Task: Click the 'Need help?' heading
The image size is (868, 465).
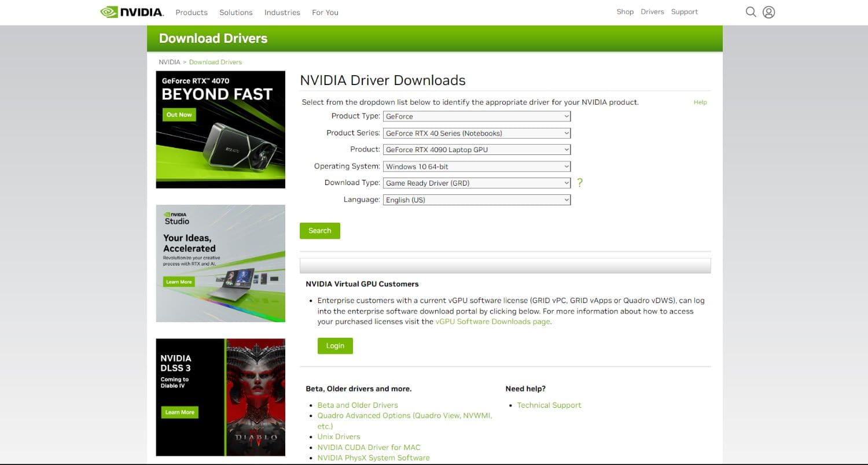Action: pyautogui.click(x=525, y=389)
